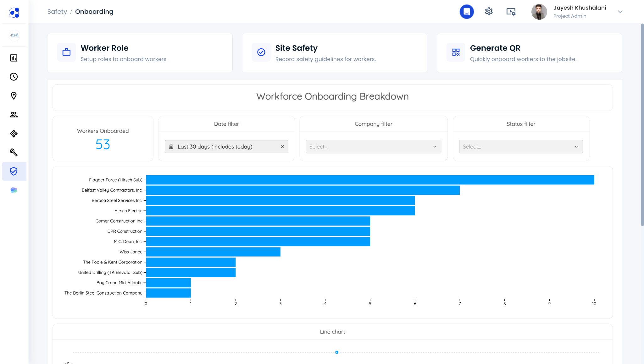Clear the Last 30 days date filter
Viewport: 644px width, 364px height.
(282, 147)
